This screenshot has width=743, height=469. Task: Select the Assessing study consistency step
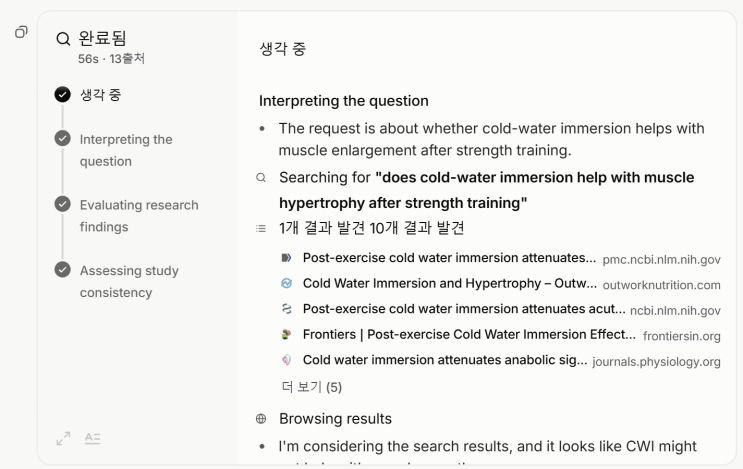coord(129,281)
